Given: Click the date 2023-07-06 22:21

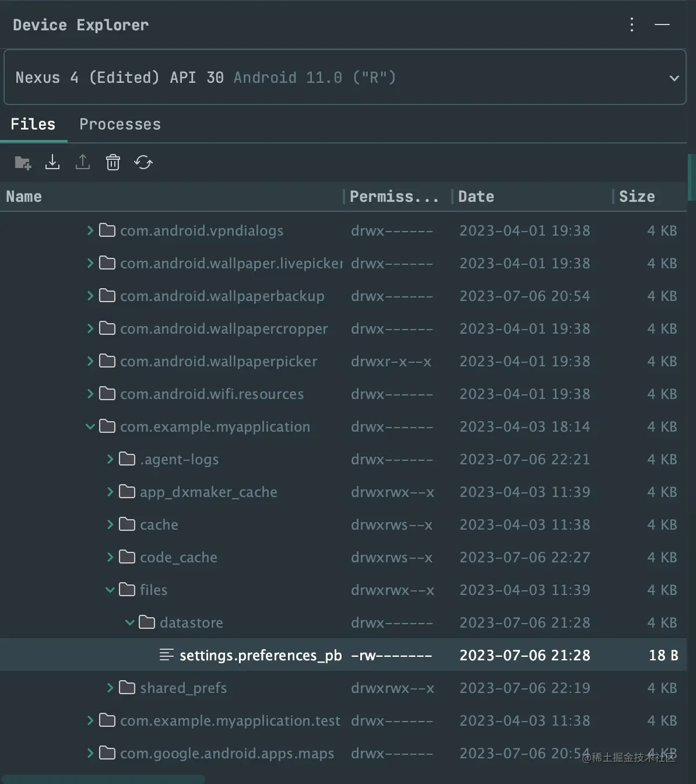Looking at the screenshot, I should coord(525,460).
